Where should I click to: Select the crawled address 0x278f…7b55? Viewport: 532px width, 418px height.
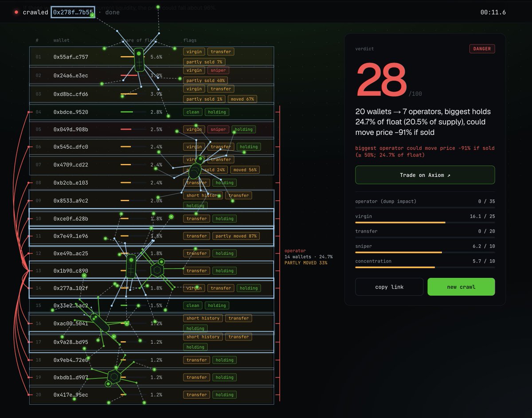coord(73,12)
